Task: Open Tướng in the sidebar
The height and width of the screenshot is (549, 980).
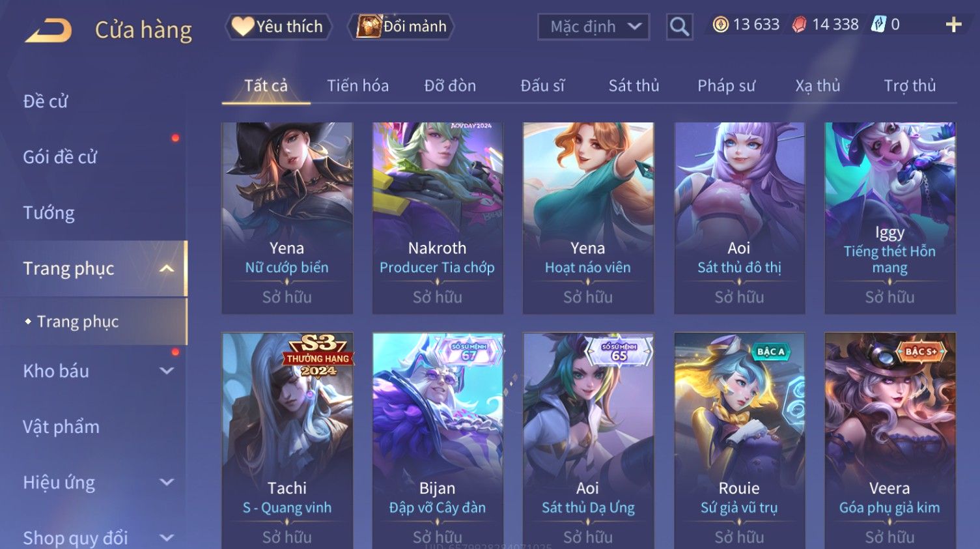Action: [x=49, y=213]
